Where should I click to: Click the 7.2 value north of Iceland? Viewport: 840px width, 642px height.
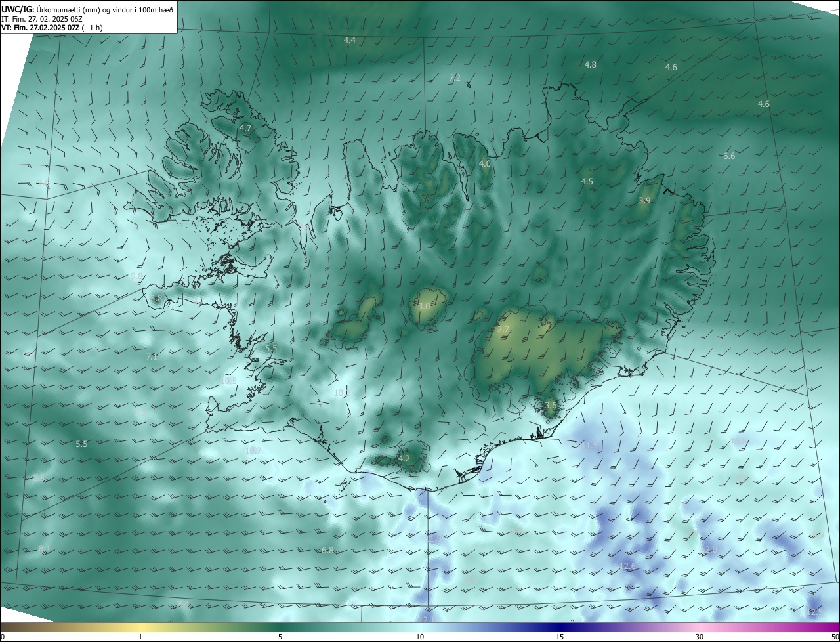point(455,77)
